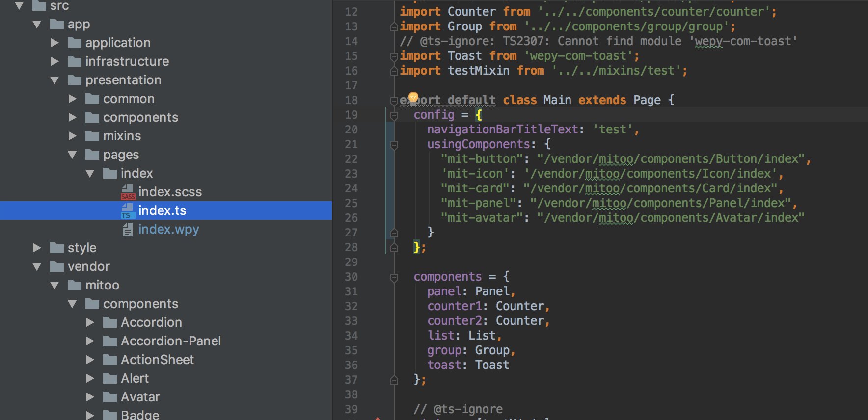Fold the components block at line 30

[x=394, y=277]
